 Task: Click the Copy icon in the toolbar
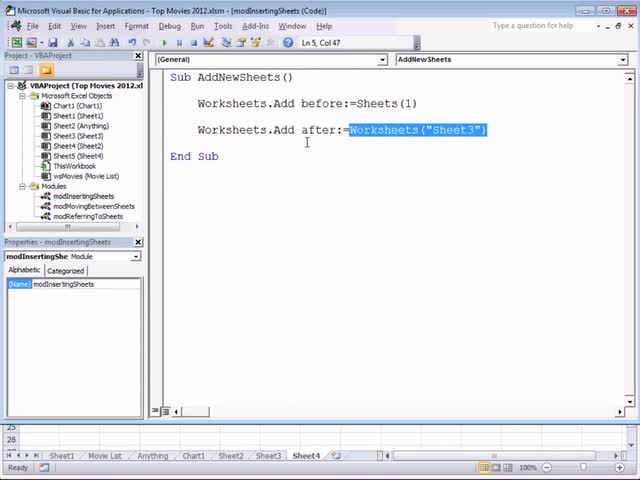[85, 42]
